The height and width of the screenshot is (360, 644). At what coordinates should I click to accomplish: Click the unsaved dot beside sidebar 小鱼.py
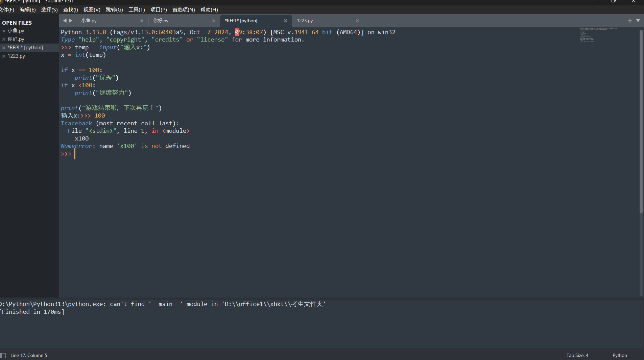[x=4, y=31]
